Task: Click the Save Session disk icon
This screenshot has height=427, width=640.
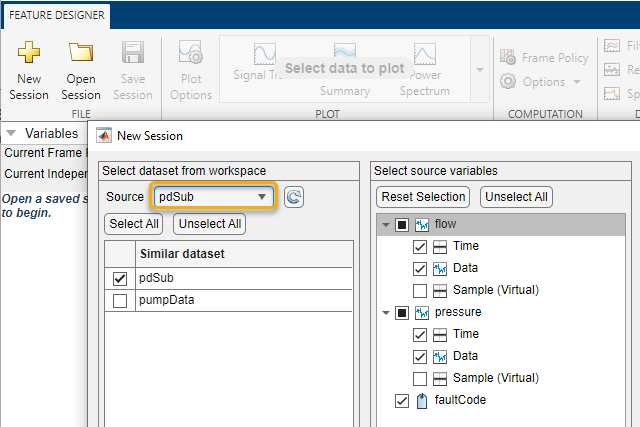Action: click(133, 54)
